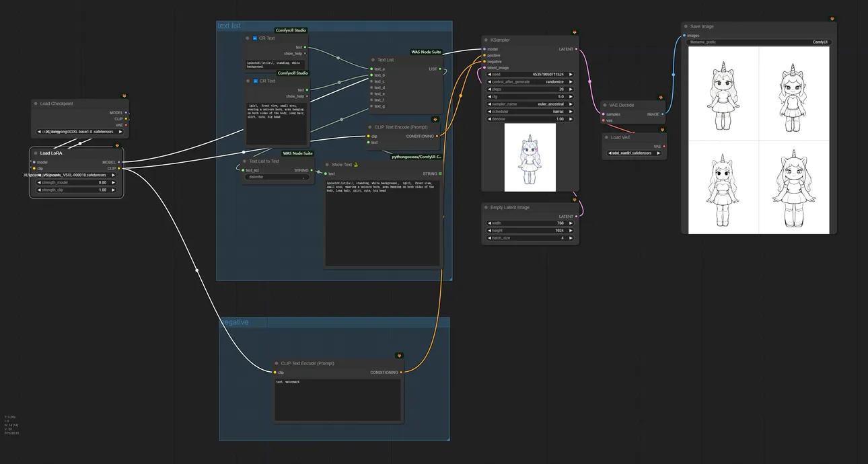
Task: Collapse the Save Image node via its title dot
Action: coord(686,27)
